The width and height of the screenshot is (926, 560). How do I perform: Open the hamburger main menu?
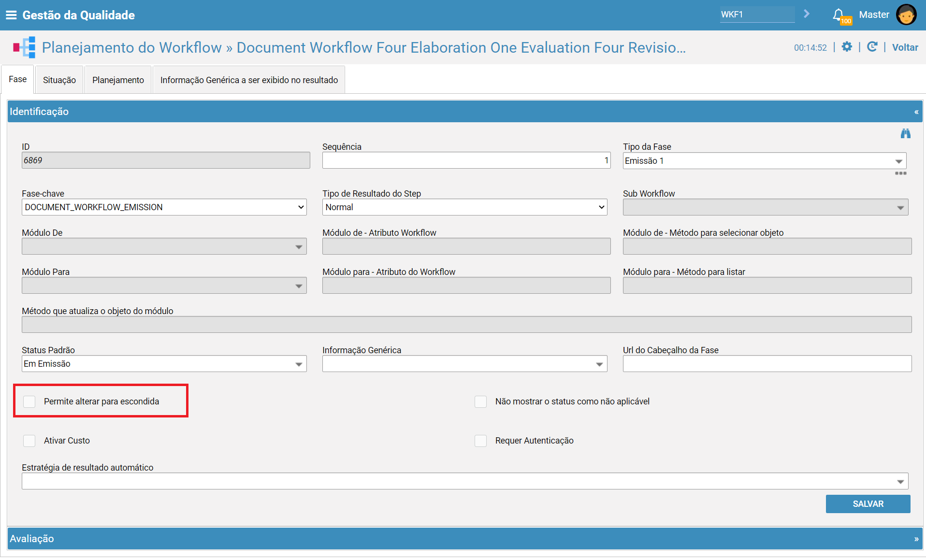(11, 15)
